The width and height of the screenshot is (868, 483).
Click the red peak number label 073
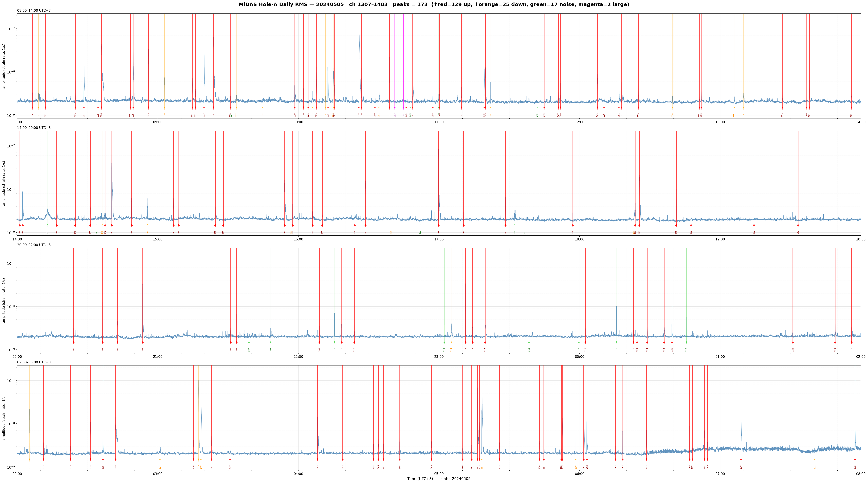pos(132,232)
